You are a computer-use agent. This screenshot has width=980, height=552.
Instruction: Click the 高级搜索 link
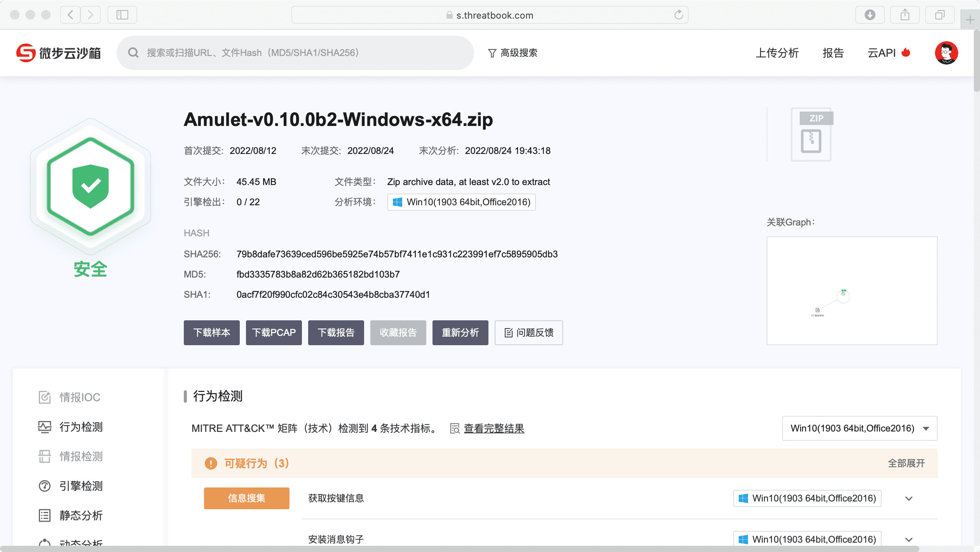point(519,53)
